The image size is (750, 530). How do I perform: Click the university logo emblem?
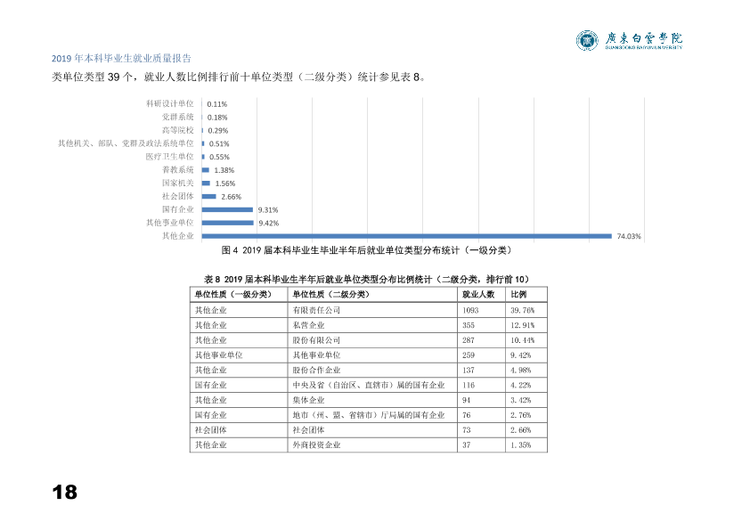pos(587,40)
